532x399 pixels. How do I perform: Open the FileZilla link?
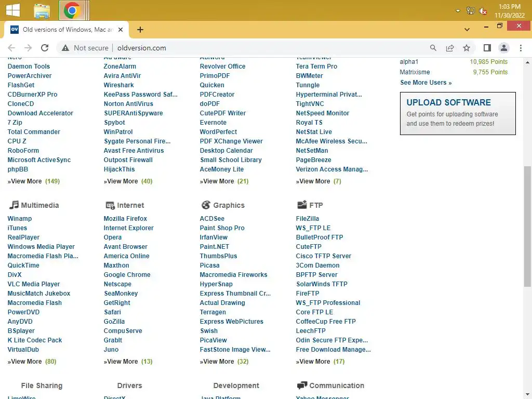click(308, 219)
